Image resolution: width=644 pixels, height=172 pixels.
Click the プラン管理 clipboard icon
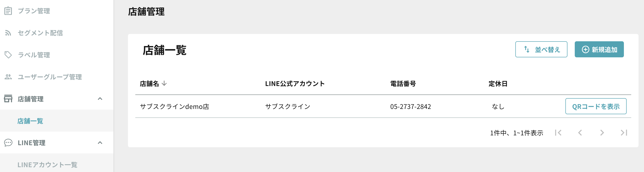(8, 11)
